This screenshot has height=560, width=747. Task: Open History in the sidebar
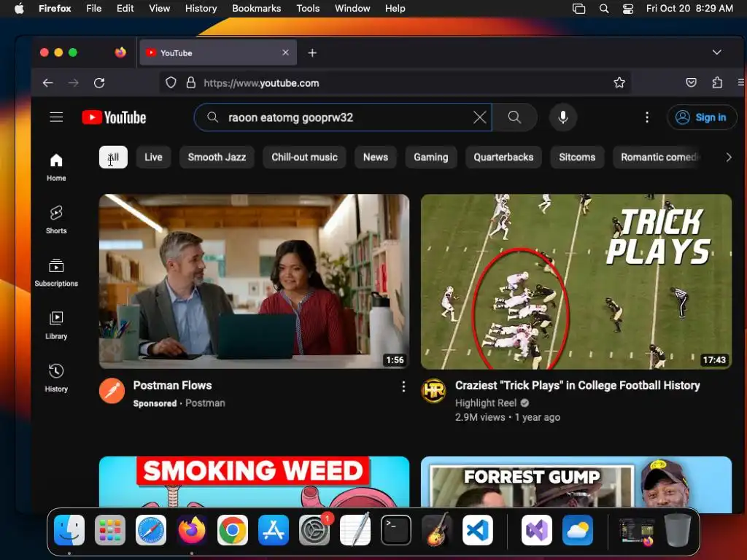56,378
